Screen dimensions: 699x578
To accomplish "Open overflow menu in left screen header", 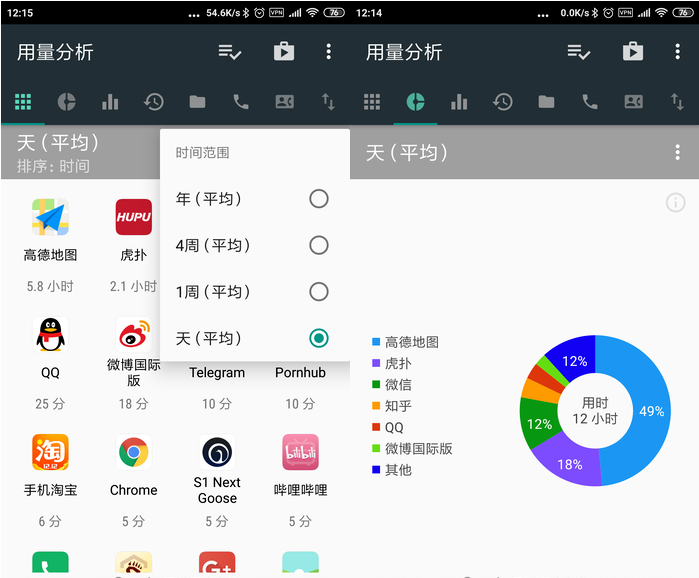I will [329, 52].
